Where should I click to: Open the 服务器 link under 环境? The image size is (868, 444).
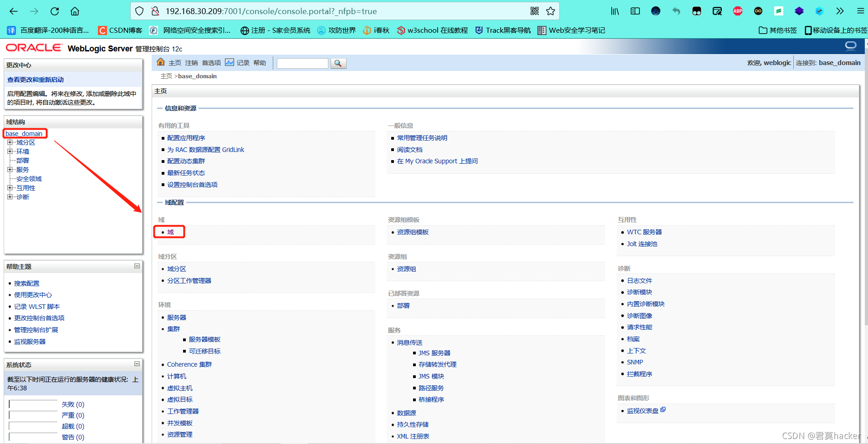tap(177, 318)
